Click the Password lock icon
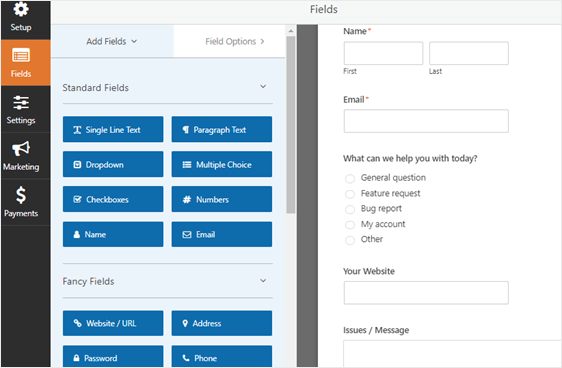Image resolution: width=562 pixels, height=368 pixels. click(x=76, y=358)
